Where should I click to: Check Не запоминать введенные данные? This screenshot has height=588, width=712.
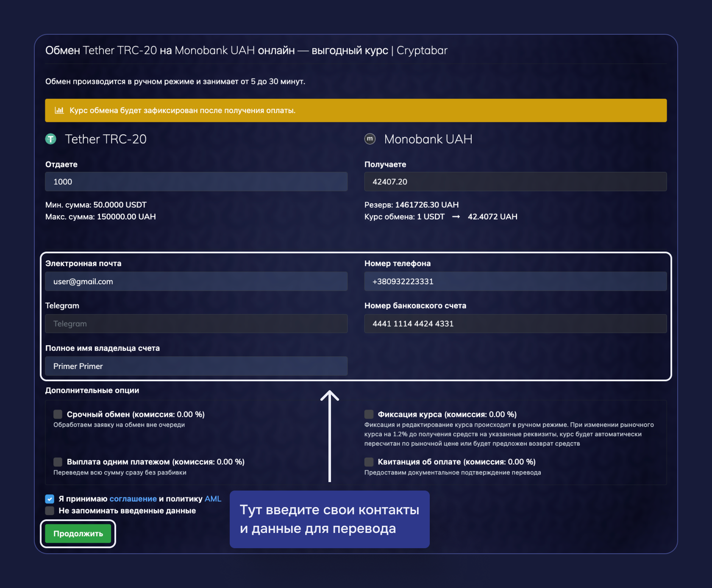coord(49,510)
